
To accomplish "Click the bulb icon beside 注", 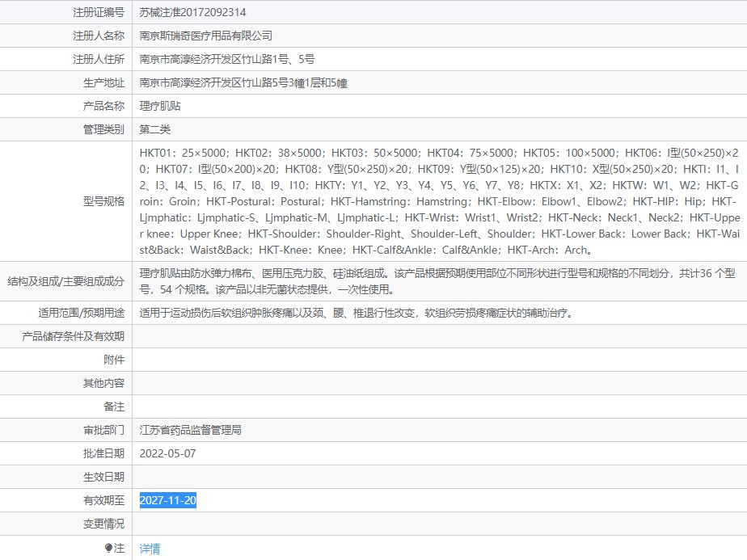I will (x=108, y=548).
